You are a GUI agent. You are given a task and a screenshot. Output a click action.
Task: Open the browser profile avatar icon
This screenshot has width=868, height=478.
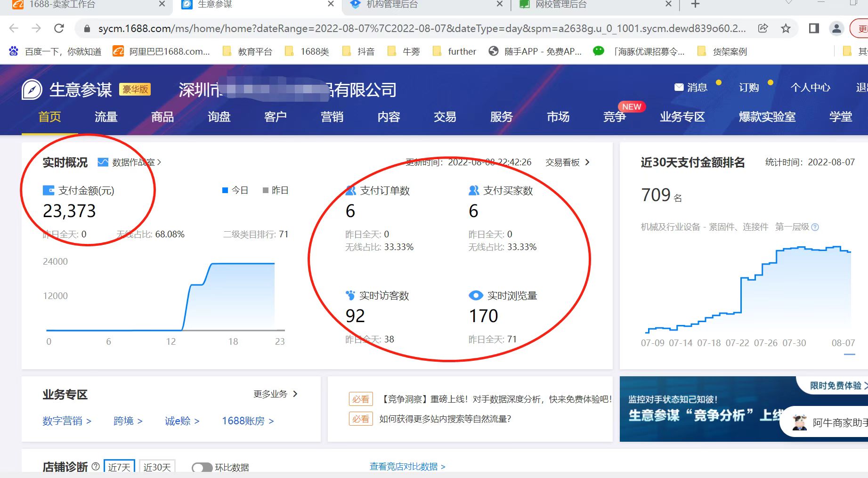click(836, 28)
